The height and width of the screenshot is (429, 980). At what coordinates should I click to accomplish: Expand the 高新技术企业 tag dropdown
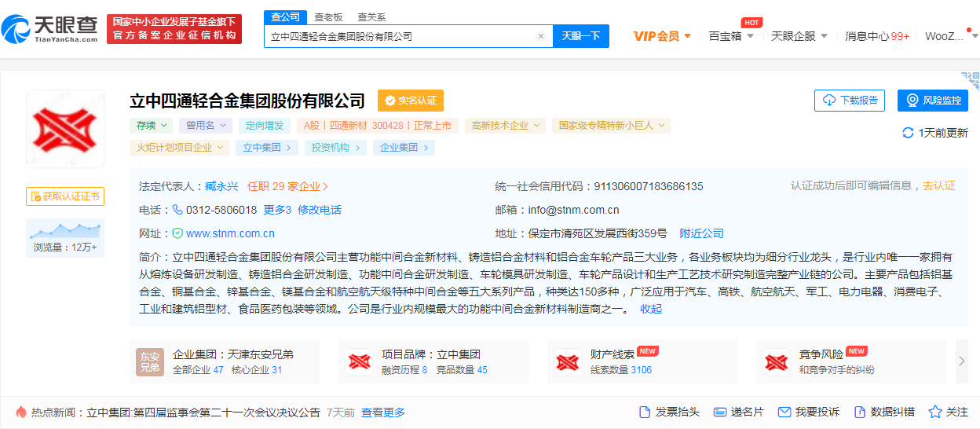point(504,125)
